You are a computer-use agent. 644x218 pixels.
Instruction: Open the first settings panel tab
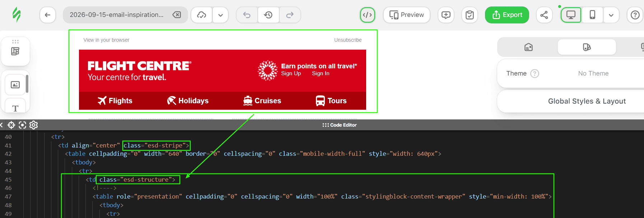(528, 47)
